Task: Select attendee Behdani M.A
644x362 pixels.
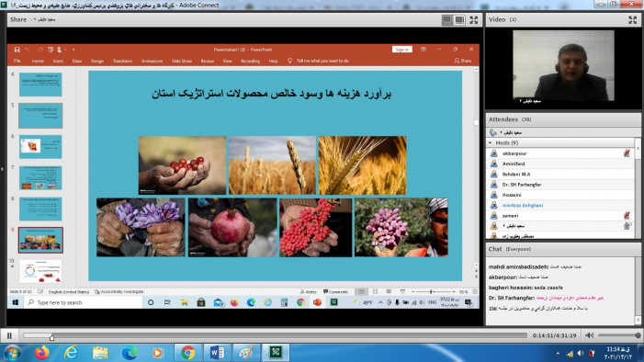Action: [560, 174]
